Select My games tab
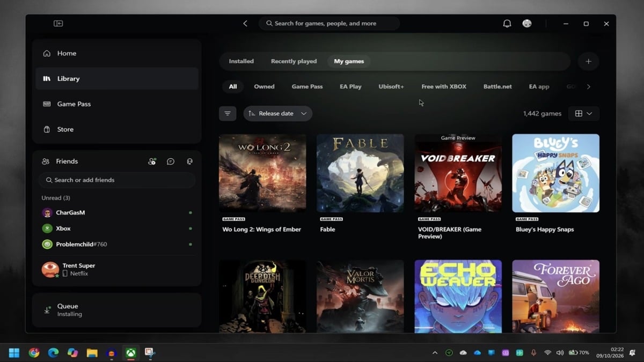The height and width of the screenshot is (362, 644). pos(349,61)
